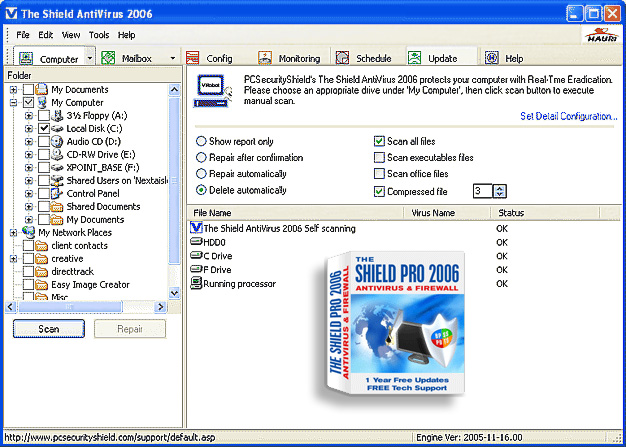The image size is (626, 447).
Task: Enable Scan executables files checkbox
Action: click(x=379, y=158)
